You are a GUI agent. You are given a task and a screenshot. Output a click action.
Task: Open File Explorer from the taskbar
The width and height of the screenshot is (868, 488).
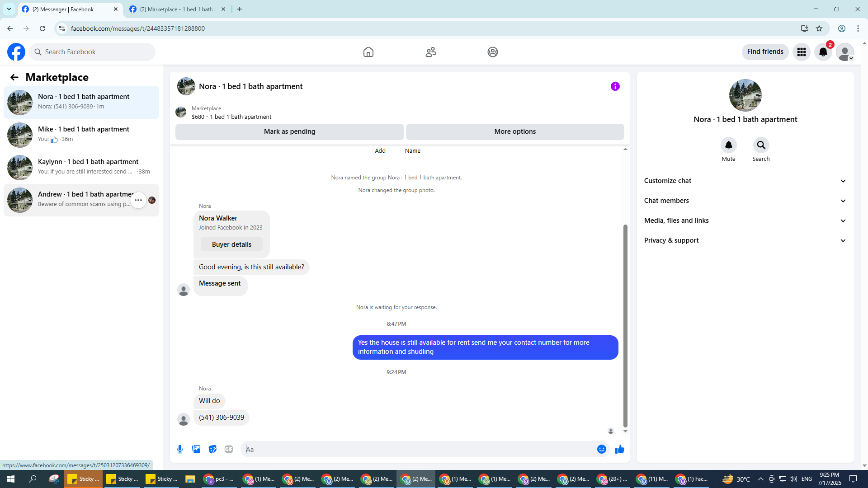point(190,479)
